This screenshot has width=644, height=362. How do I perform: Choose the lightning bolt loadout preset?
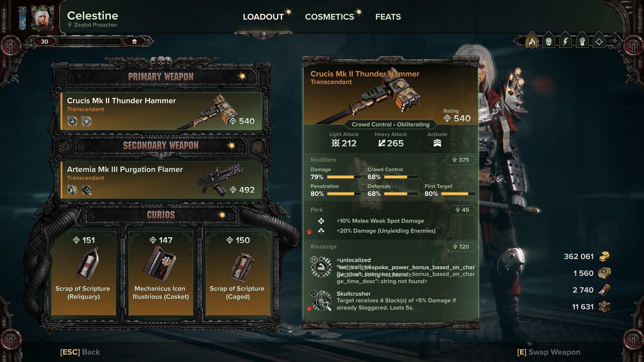566,42
